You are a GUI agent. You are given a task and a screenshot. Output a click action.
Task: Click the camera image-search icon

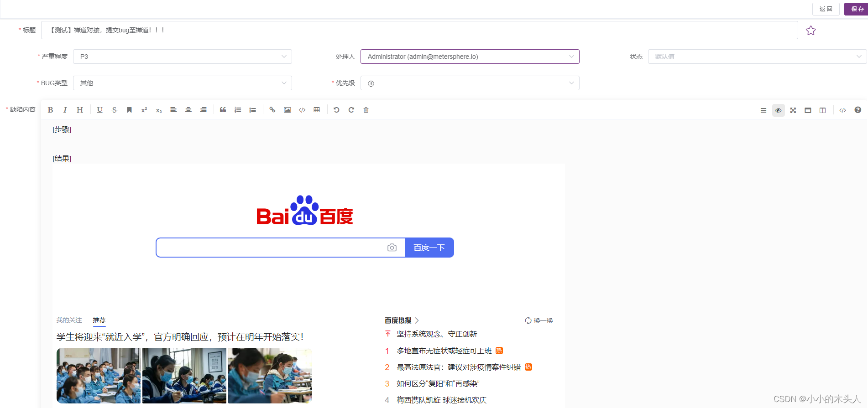[x=392, y=248]
